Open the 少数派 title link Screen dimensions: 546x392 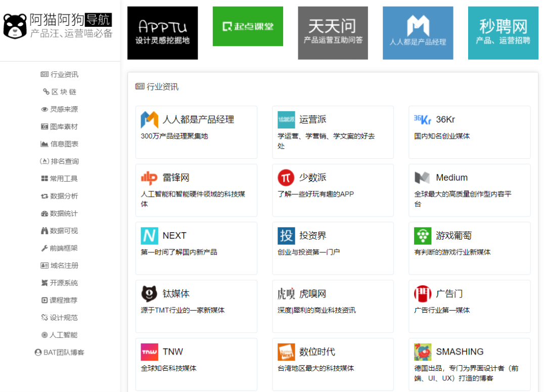coord(313,178)
